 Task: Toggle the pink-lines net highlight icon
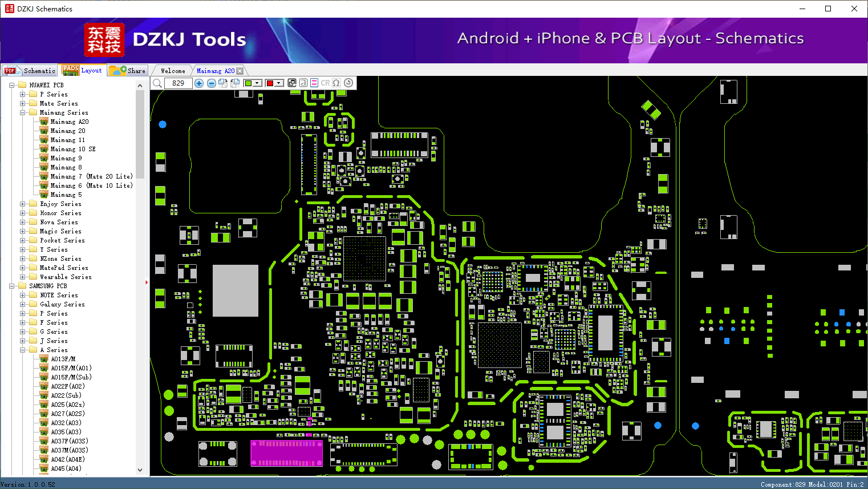[x=314, y=83]
